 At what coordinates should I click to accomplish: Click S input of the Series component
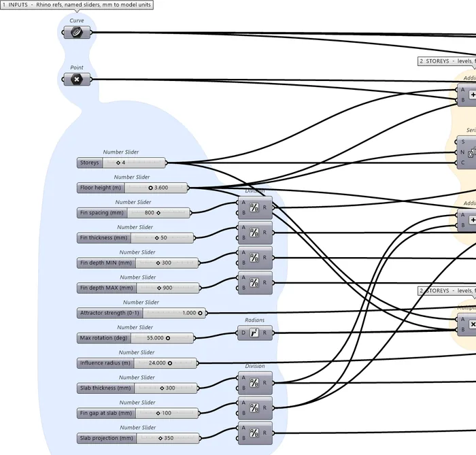point(463,141)
